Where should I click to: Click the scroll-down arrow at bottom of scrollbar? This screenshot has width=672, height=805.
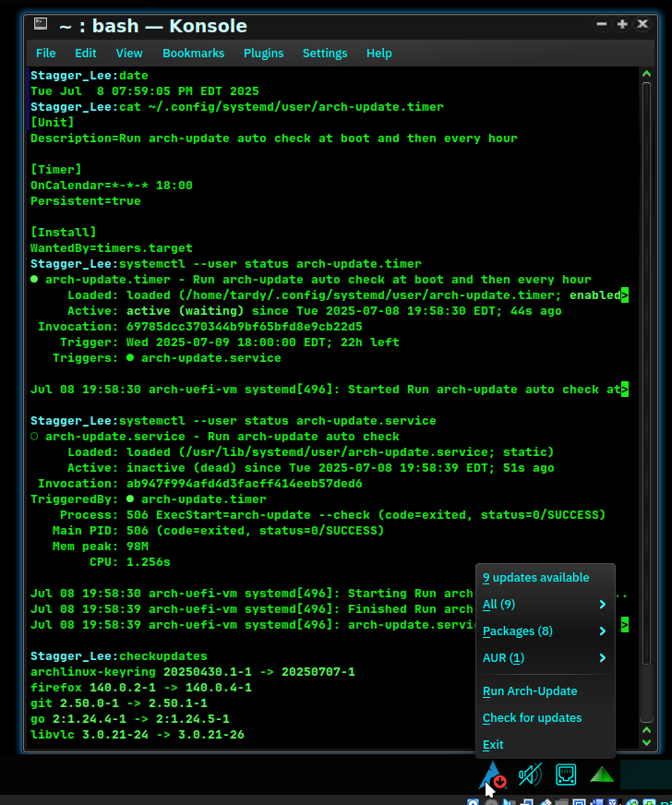(646, 742)
